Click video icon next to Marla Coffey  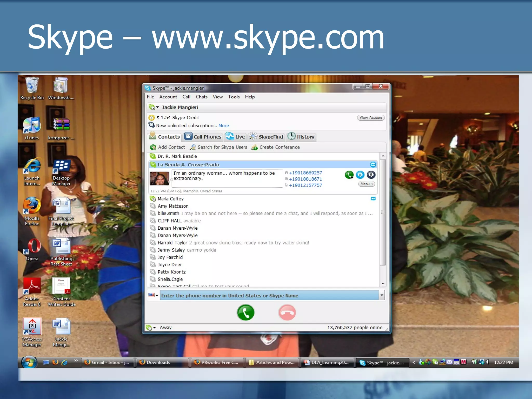click(373, 199)
